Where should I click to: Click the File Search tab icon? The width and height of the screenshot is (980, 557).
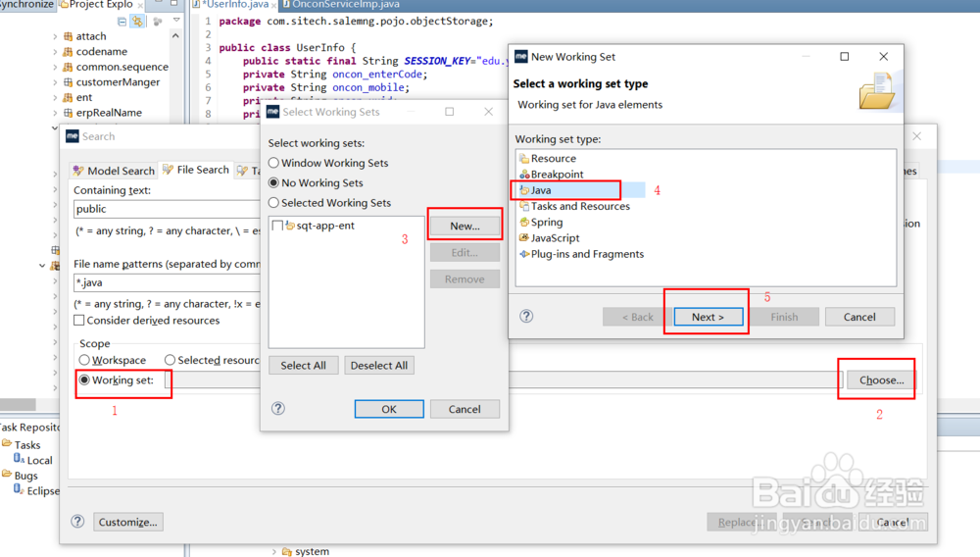(168, 170)
